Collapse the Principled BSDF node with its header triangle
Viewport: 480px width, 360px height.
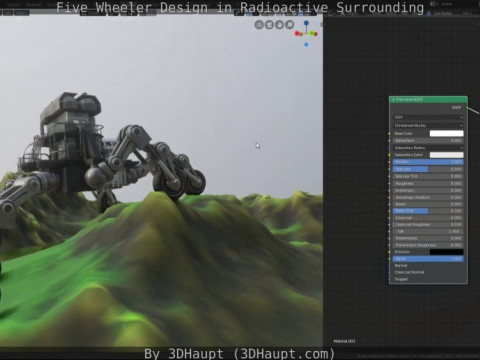click(394, 100)
